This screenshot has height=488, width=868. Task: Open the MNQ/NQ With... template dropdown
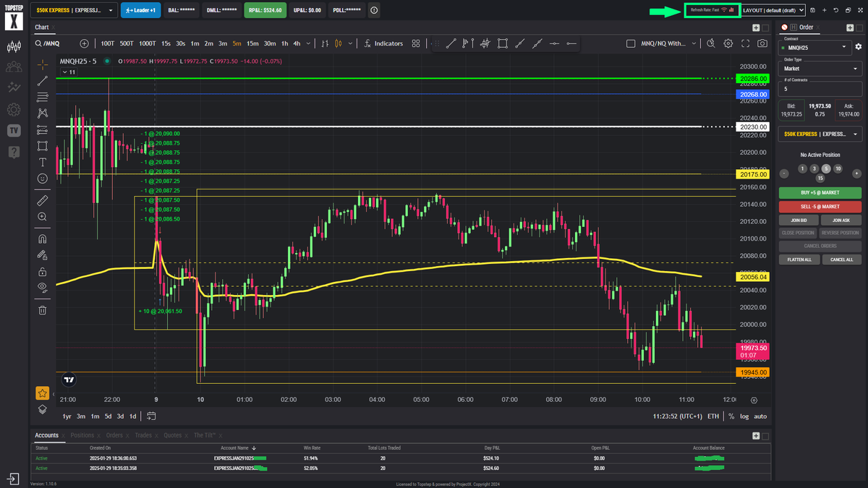(x=670, y=43)
